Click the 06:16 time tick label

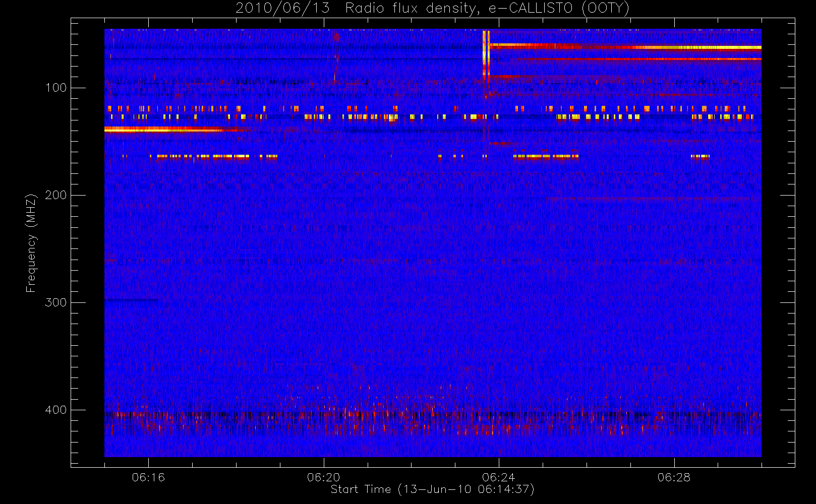[x=148, y=477]
